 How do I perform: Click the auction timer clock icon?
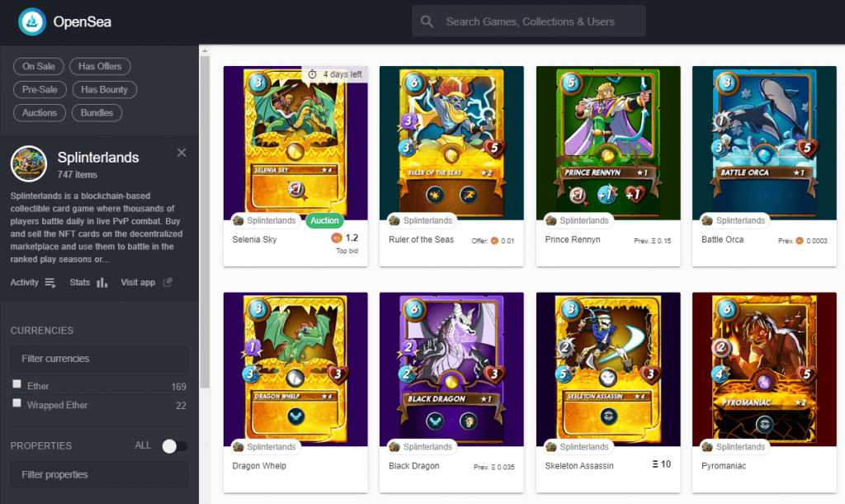[312, 74]
